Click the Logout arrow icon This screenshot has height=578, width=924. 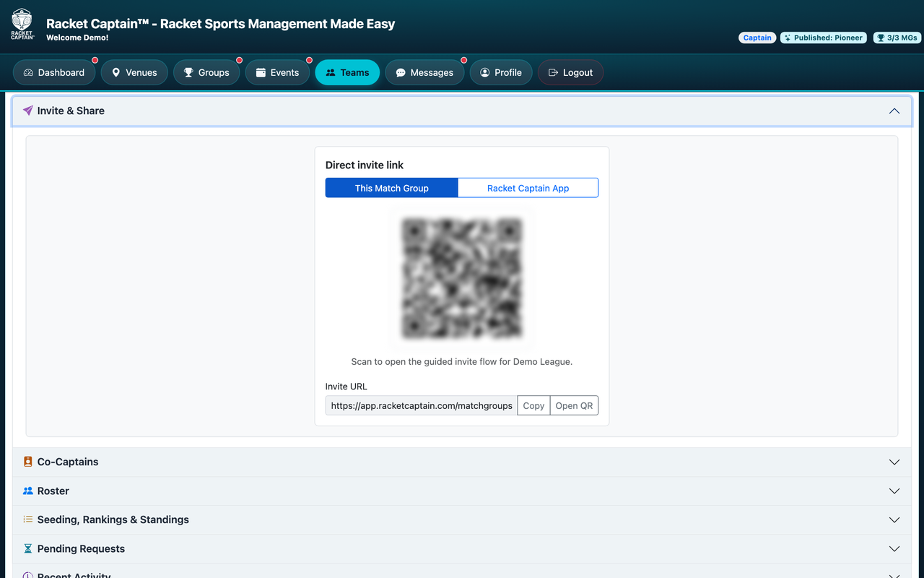coord(554,72)
